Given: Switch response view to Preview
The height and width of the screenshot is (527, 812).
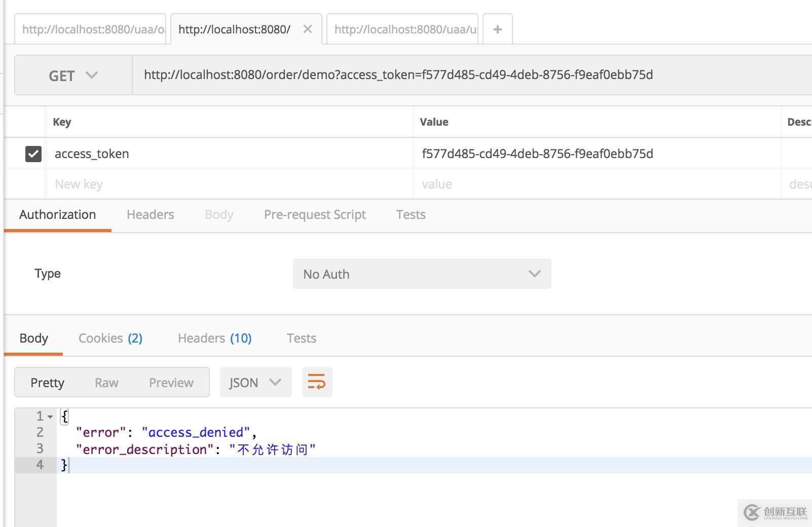Looking at the screenshot, I should 171,383.
